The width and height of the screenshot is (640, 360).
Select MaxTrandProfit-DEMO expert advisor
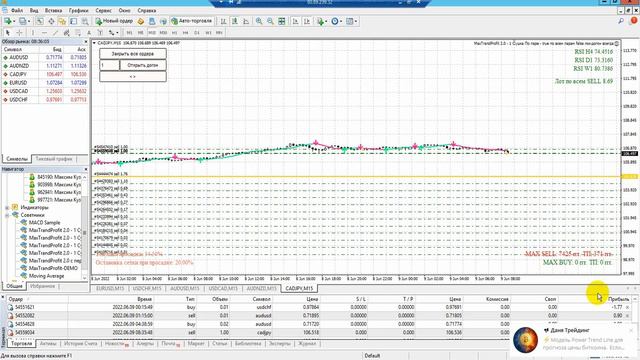pyautogui.click(x=53, y=268)
